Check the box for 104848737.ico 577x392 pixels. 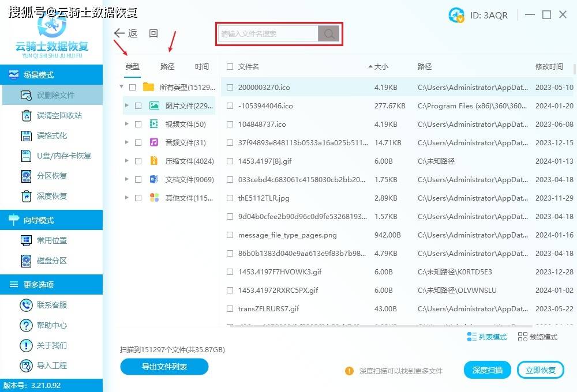pyautogui.click(x=230, y=125)
